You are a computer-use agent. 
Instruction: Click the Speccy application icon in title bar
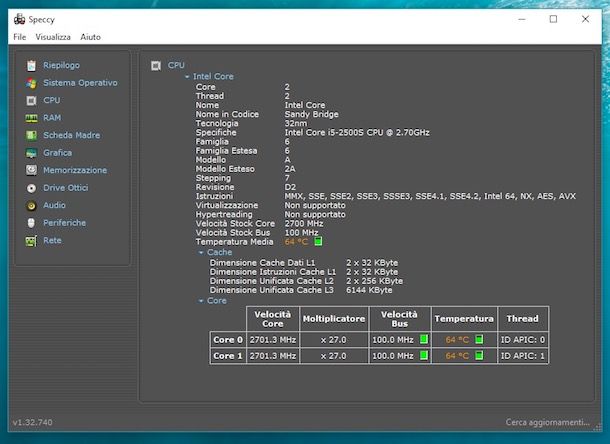pyautogui.click(x=19, y=19)
